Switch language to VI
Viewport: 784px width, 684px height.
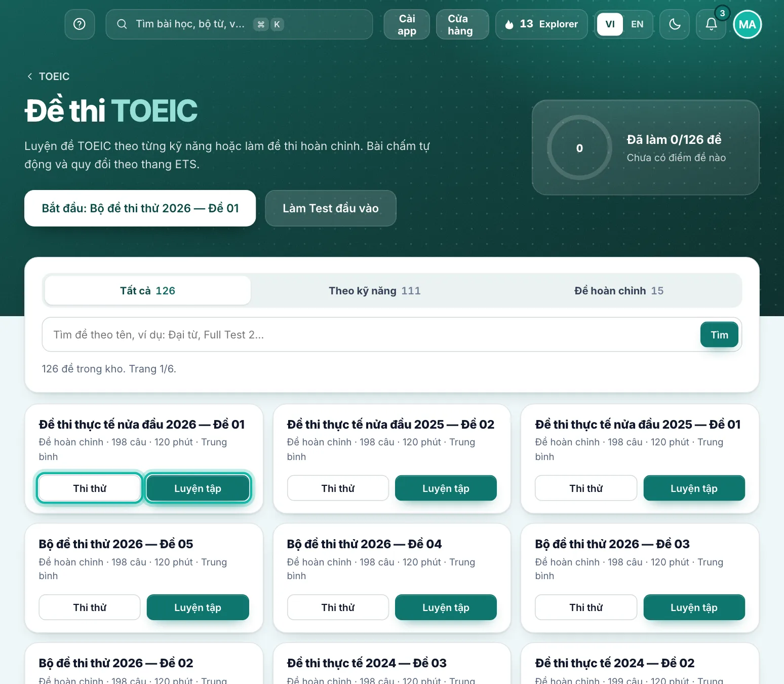(x=610, y=24)
